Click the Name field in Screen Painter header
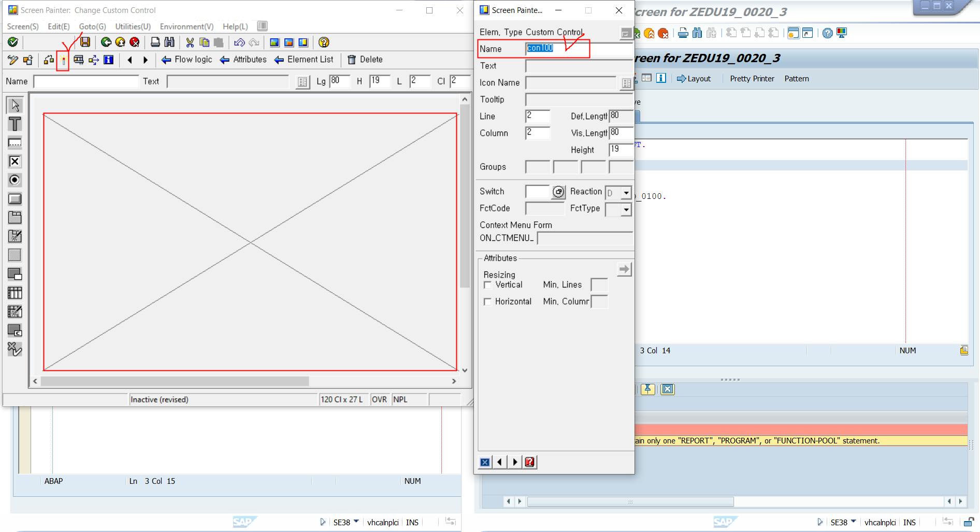Image resolution: width=980 pixels, height=532 pixels. (86, 81)
